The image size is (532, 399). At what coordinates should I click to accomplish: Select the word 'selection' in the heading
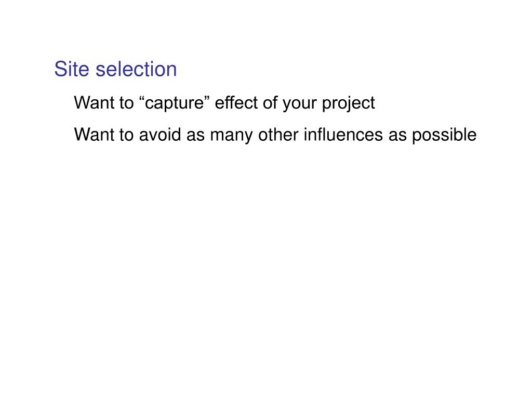pyautogui.click(x=136, y=69)
